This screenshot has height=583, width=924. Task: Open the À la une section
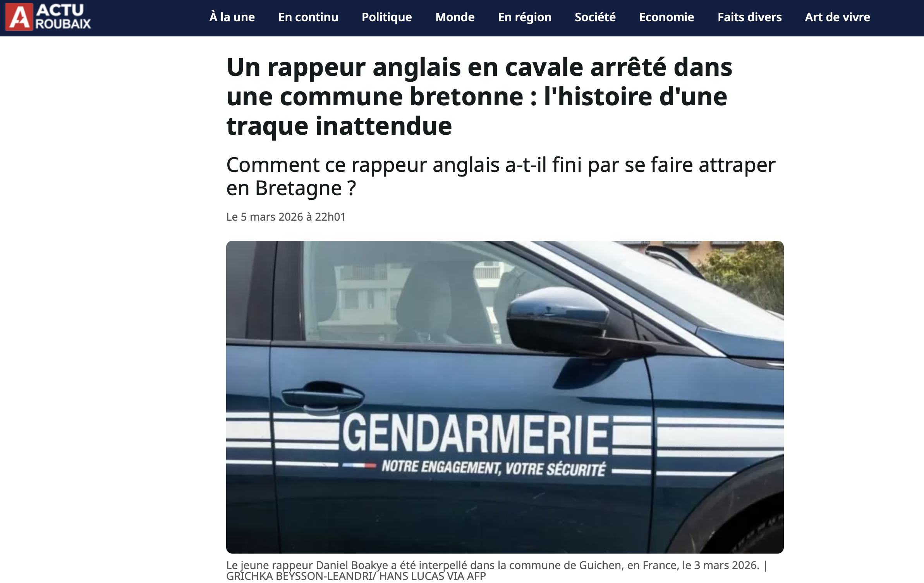click(x=232, y=17)
